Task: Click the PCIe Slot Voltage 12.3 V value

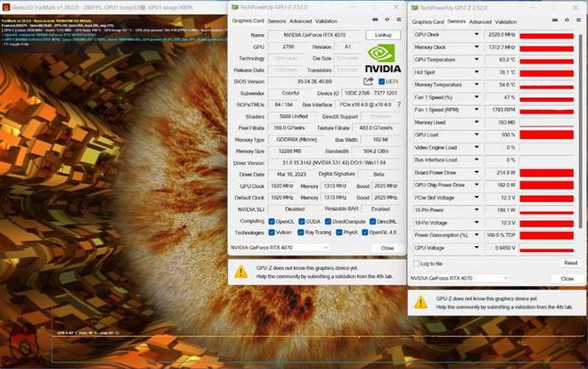Action: coord(501,198)
